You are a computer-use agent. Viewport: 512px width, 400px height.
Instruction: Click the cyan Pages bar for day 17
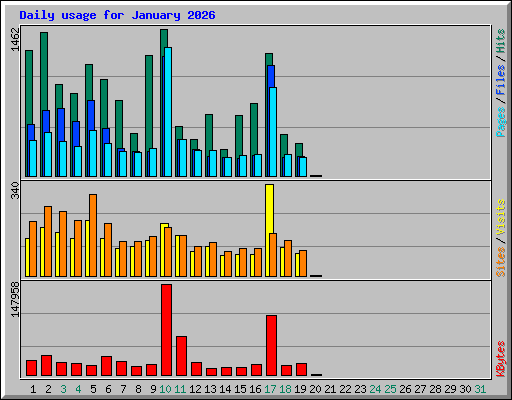273,132
